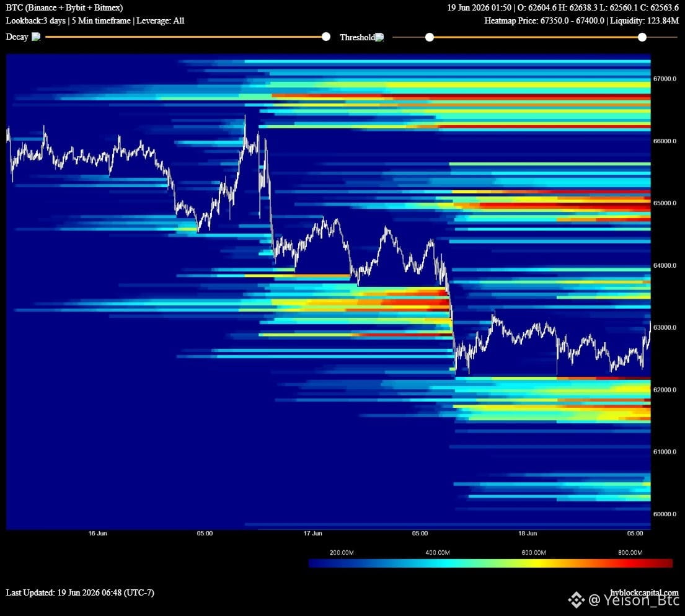Click the 400.00M legend label

coord(438,553)
